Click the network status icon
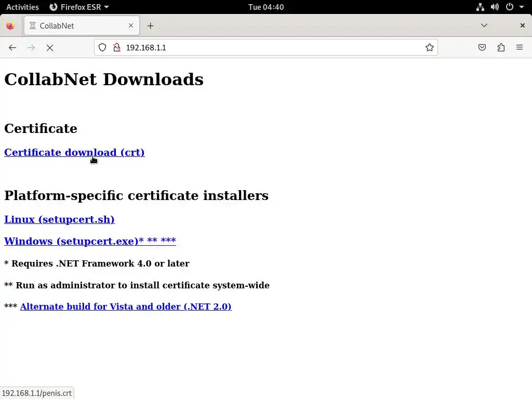This screenshot has height=399, width=532. (480, 7)
